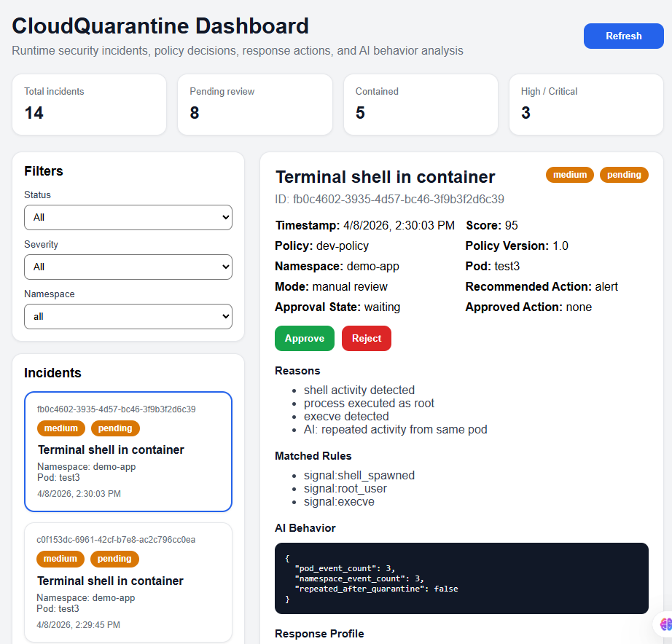Select the Pending review stat card
The height and width of the screenshot is (644, 672).
(x=254, y=104)
